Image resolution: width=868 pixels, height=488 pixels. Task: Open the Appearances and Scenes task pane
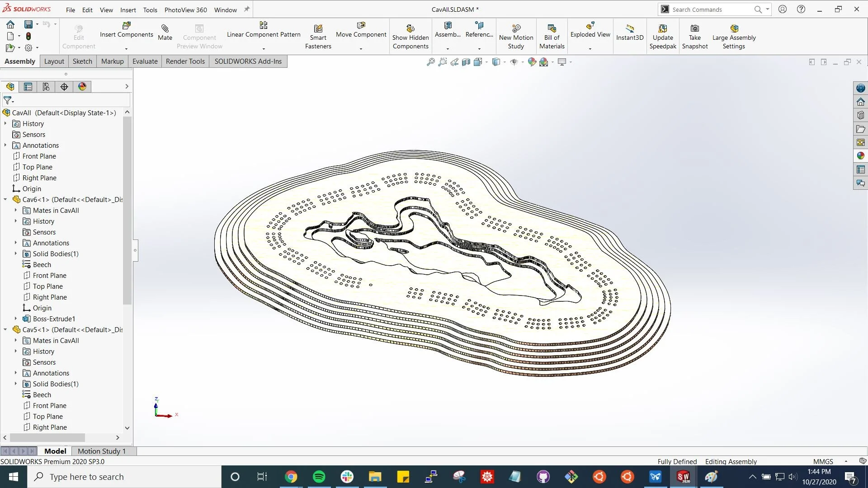coord(861,155)
